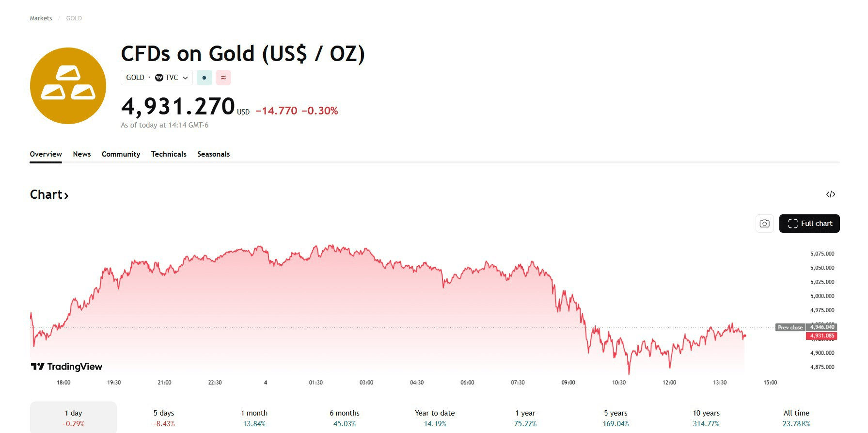
Task: Go to Markets breadcrumb link
Action: click(41, 18)
